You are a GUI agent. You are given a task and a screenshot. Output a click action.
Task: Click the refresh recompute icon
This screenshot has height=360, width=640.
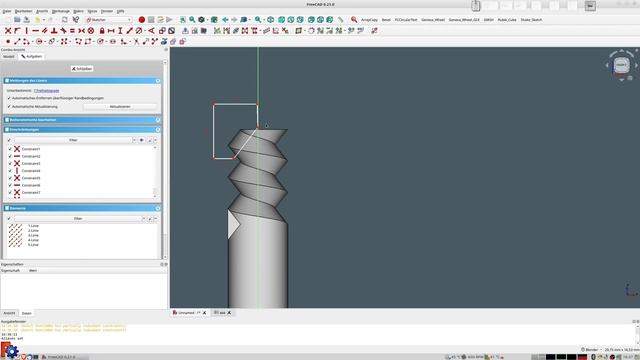(x=65, y=20)
